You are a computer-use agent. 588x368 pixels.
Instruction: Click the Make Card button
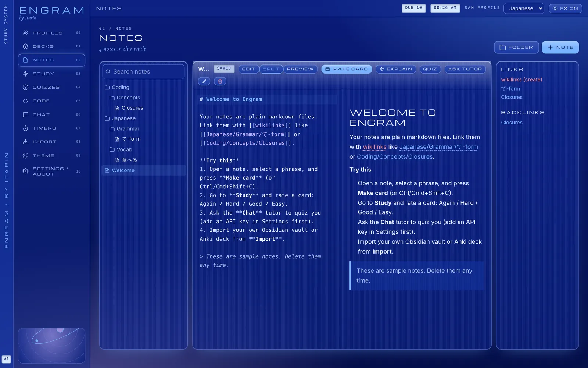[347, 69]
